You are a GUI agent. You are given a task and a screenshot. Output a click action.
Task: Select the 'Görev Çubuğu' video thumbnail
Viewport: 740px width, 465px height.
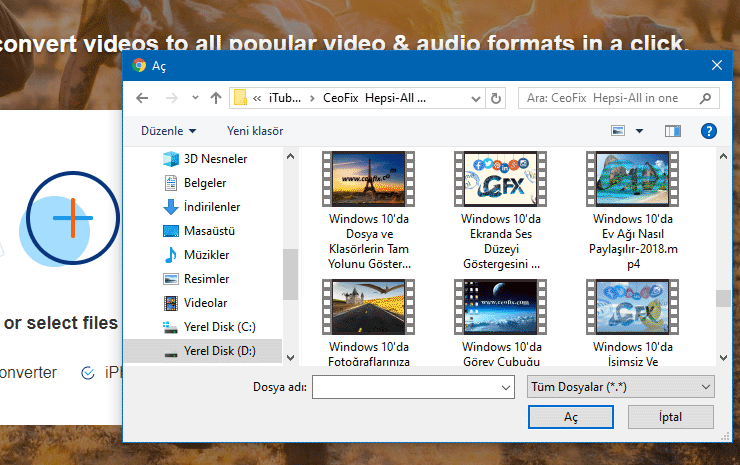point(501,307)
